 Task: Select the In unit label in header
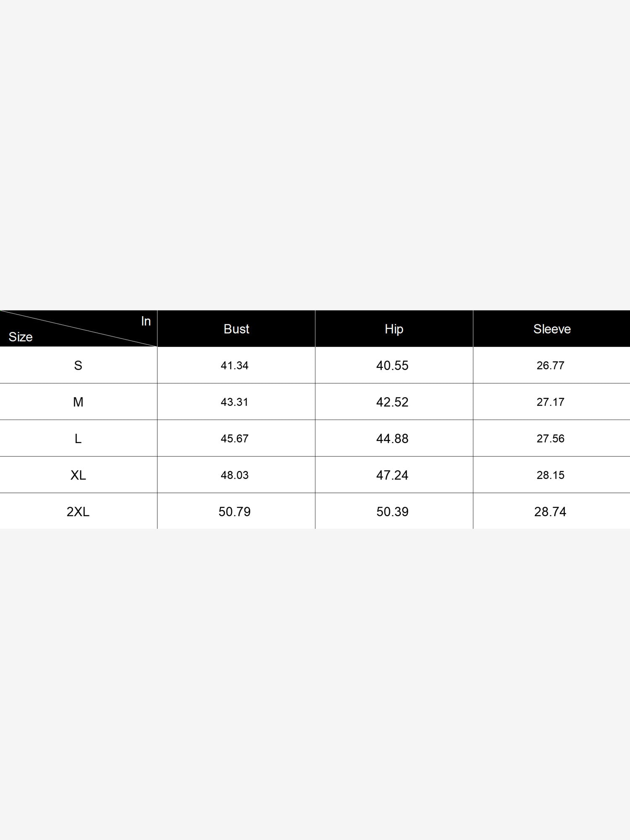pyautogui.click(x=146, y=321)
